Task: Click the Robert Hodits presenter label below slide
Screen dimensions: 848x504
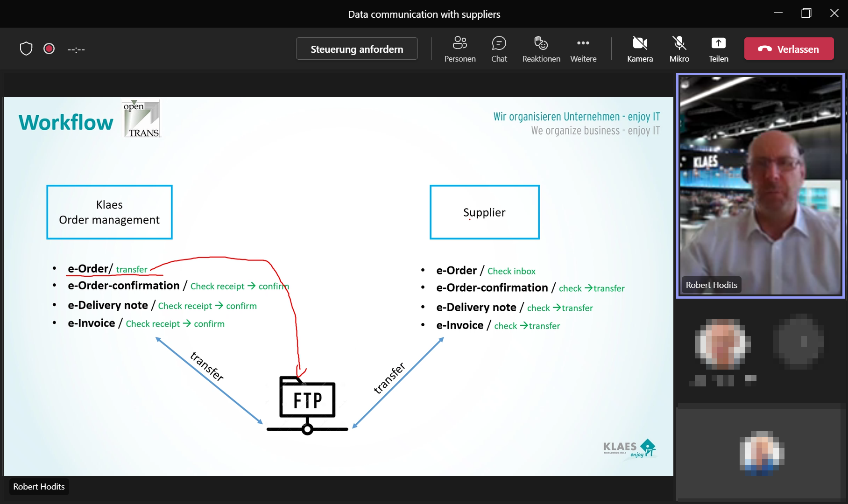Action: pos(39,486)
